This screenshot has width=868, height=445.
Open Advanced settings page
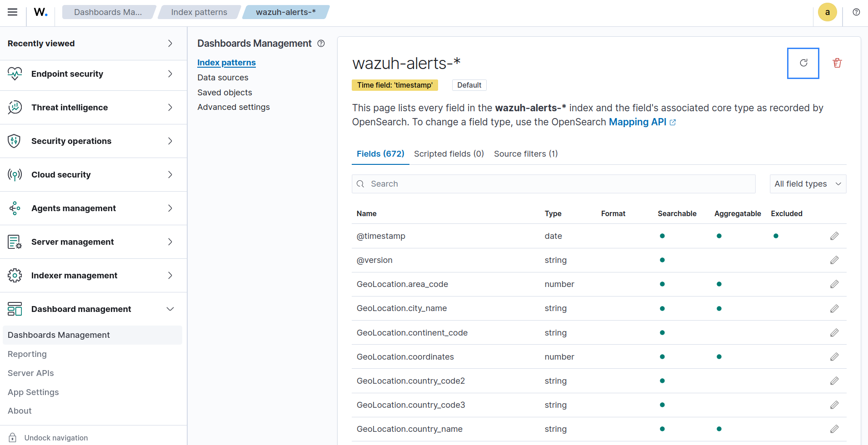(x=234, y=107)
